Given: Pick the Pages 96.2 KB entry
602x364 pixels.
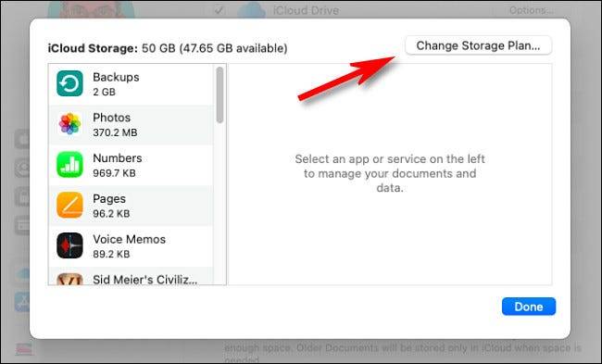Looking at the screenshot, I should pyautogui.click(x=131, y=206).
